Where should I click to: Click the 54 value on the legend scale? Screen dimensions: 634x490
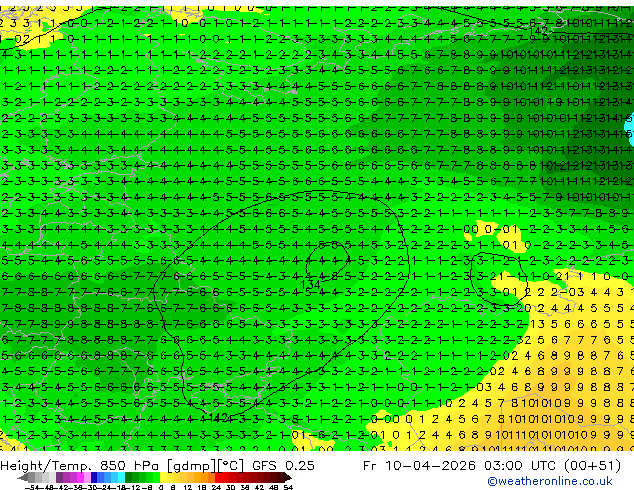287,487
